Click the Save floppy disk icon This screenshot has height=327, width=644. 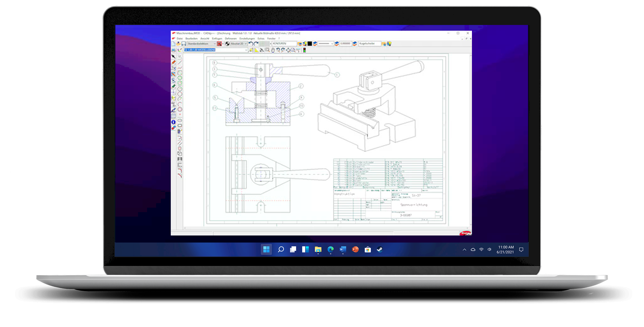[x=184, y=44]
